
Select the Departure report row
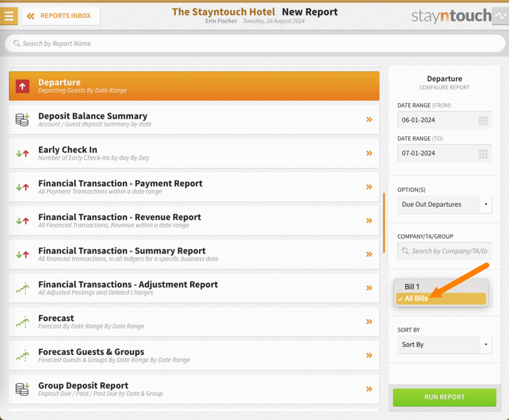194,86
